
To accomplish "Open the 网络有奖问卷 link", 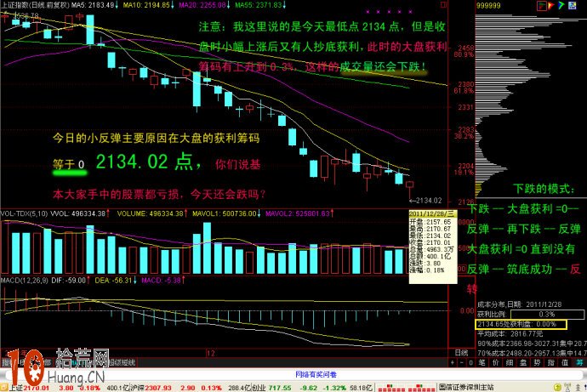I will click(316, 373).
